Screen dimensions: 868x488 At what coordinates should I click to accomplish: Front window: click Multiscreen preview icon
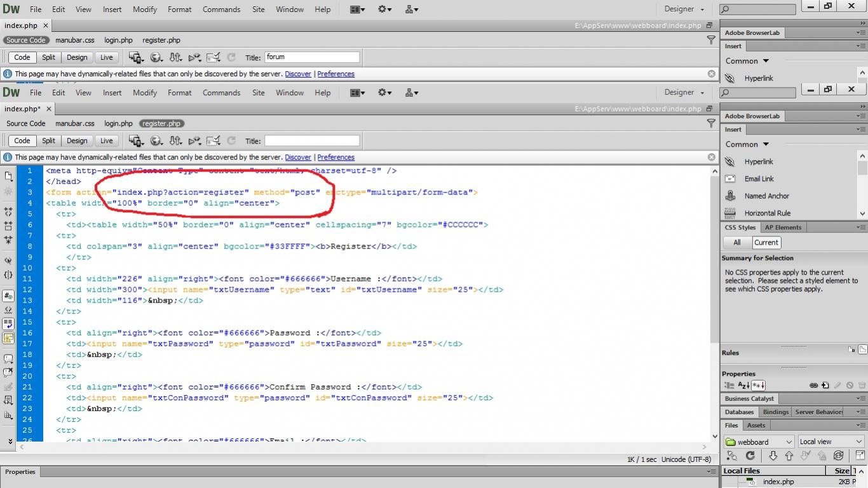point(136,140)
